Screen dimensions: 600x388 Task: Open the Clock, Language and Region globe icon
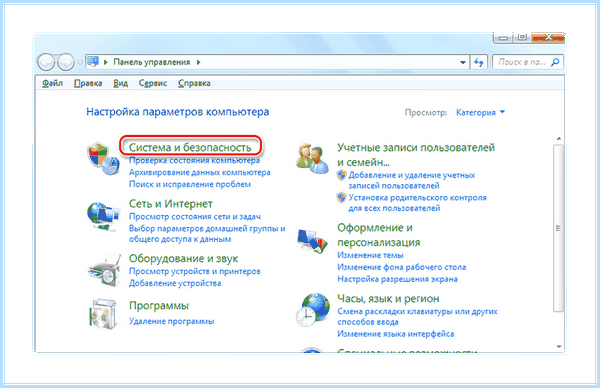point(313,310)
